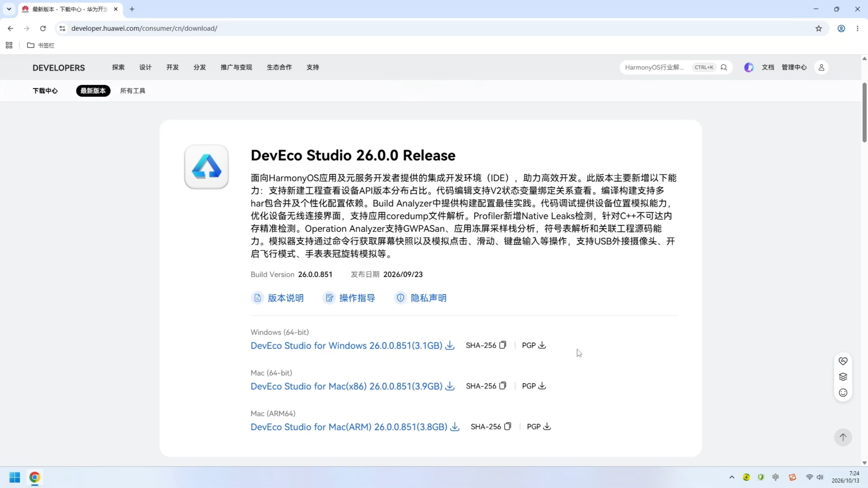This screenshot has width=868, height=488.
Task: Open the 探索 navigation menu
Action: 118,67
